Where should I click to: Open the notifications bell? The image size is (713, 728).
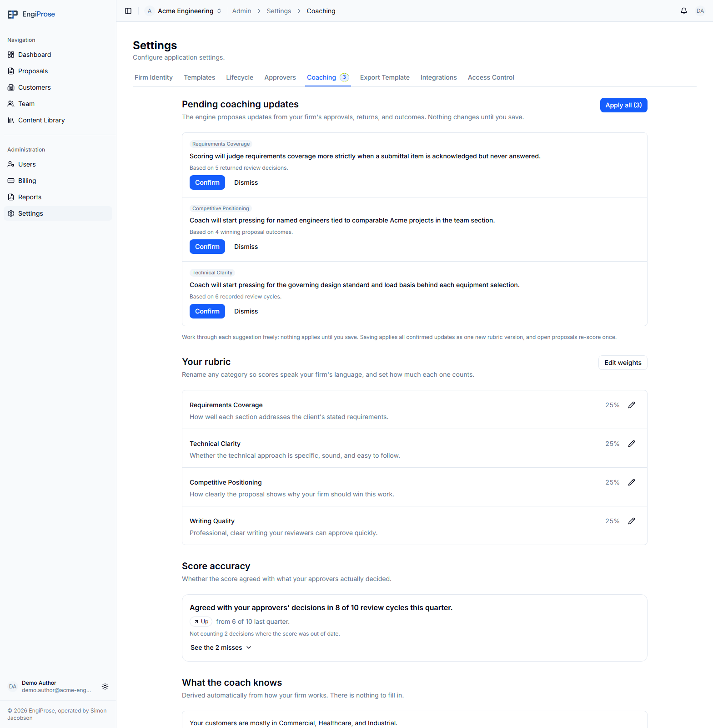click(683, 11)
